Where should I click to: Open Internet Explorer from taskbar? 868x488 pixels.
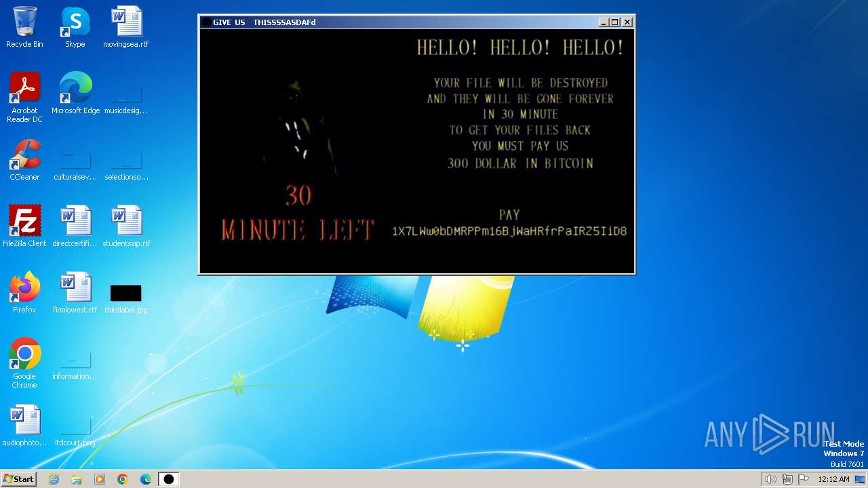(x=54, y=479)
